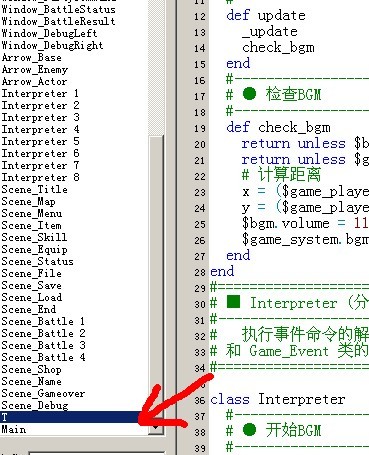This screenshot has height=455, width=369.
Task: Select Window_DebugRight script entry
Action: [x=52, y=45]
